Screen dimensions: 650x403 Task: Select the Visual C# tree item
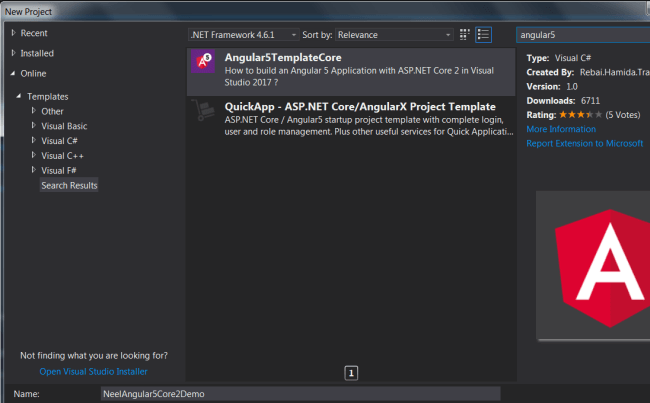(x=59, y=141)
